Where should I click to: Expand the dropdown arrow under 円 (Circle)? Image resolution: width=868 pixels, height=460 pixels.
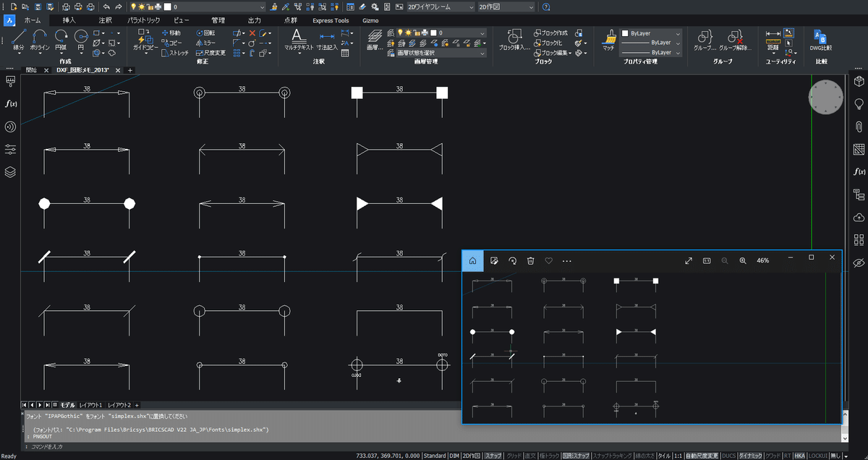tap(81, 53)
